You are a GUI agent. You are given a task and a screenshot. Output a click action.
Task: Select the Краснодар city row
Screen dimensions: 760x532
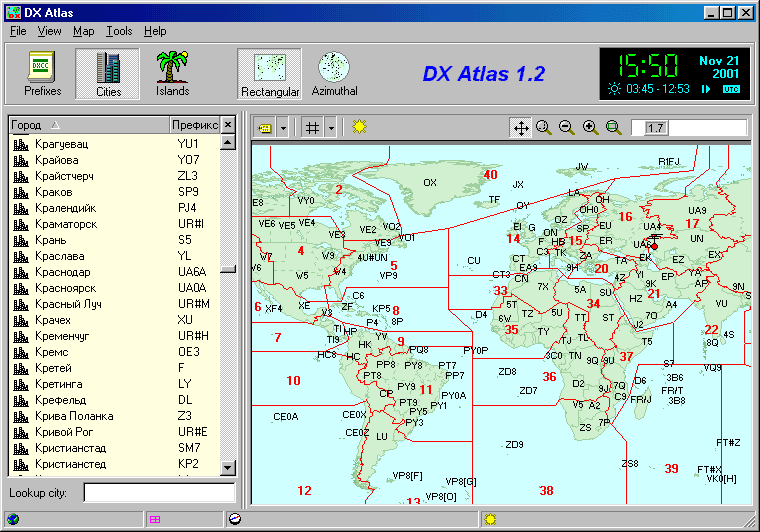114,272
